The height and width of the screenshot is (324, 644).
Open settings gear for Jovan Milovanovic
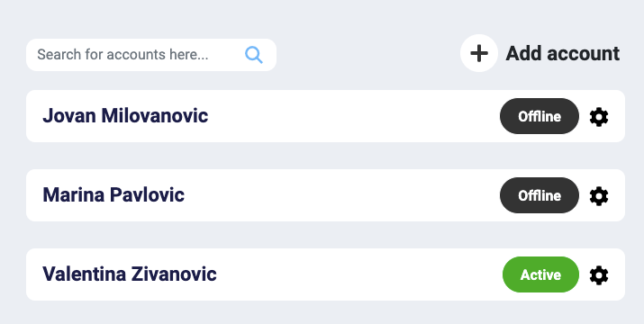tap(599, 117)
